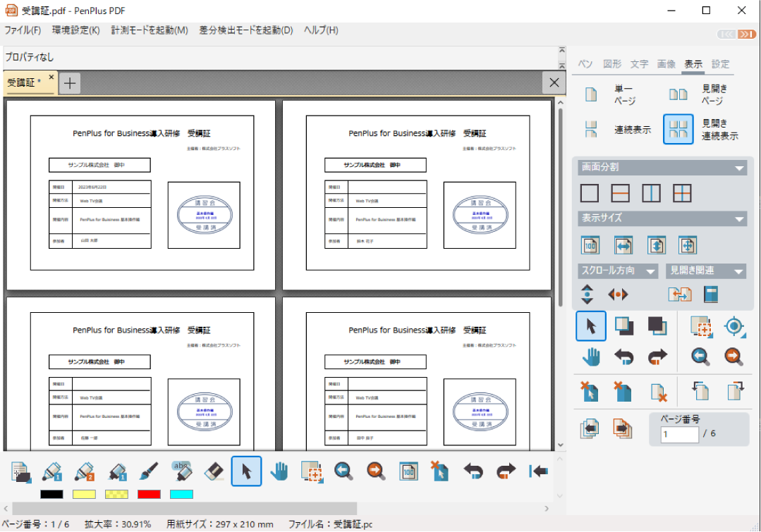The height and width of the screenshot is (532, 761).
Task: Fit page to width
Action: pos(623,245)
